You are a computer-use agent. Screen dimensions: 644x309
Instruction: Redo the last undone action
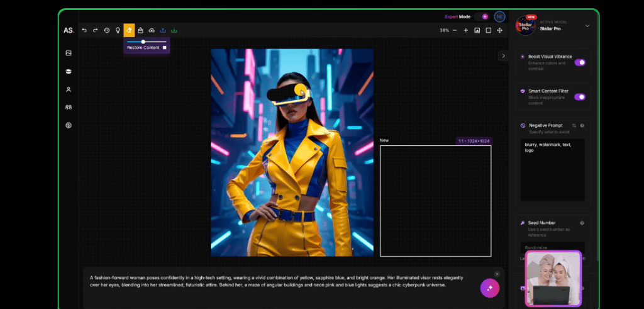click(96, 30)
